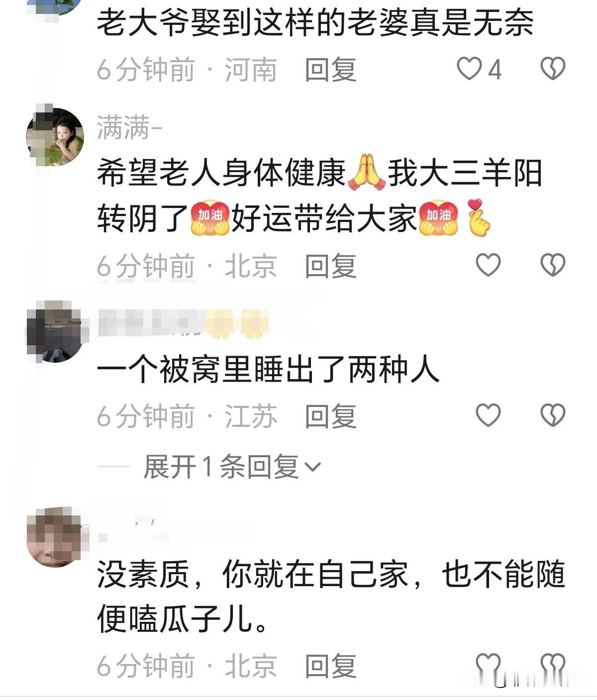
Task: Tap 回复 under the 江苏 comment
Action: point(331,415)
